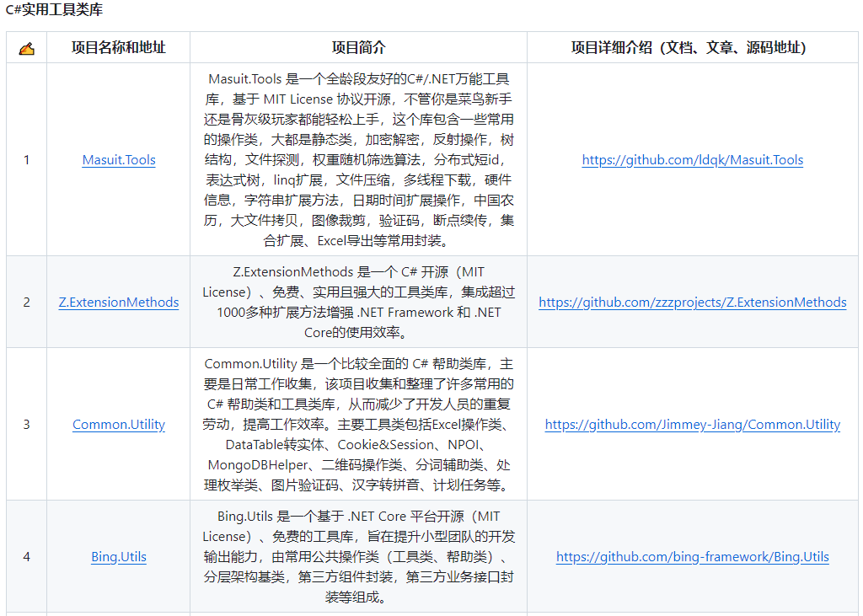Screen dimensions: 863x616
Task: Click the Masuit.Tools description paragraph
Action: point(358,159)
